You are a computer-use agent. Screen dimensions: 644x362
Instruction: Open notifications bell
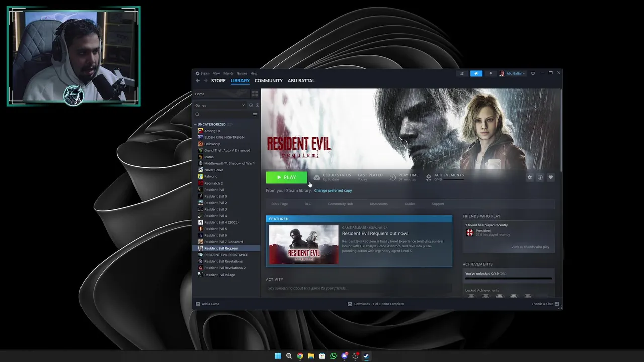tap(491, 73)
